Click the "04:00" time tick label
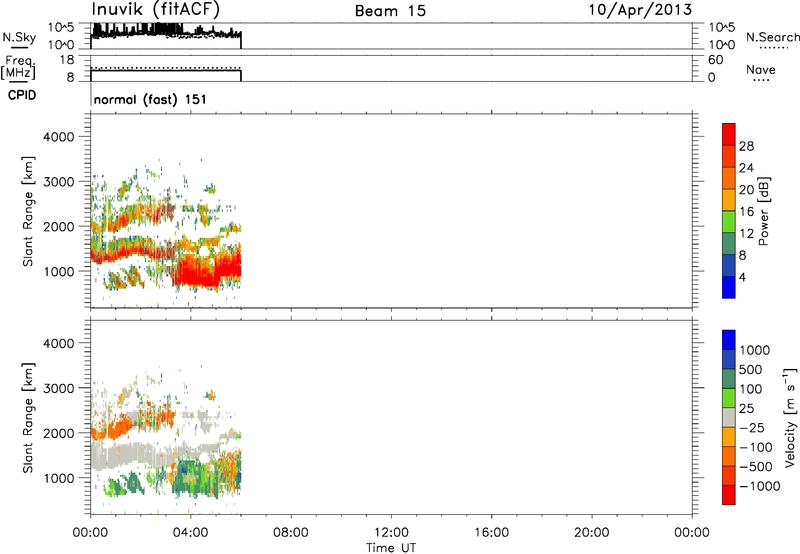This screenshot has width=800, height=554. pyautogui.click(x=191, y=533)
